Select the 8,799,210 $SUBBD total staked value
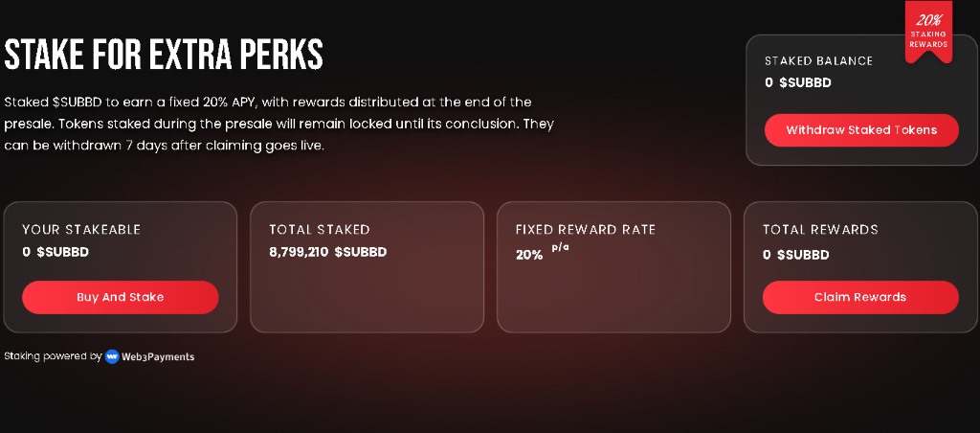This screenshot has height=433, width=980. click(327, 252)
